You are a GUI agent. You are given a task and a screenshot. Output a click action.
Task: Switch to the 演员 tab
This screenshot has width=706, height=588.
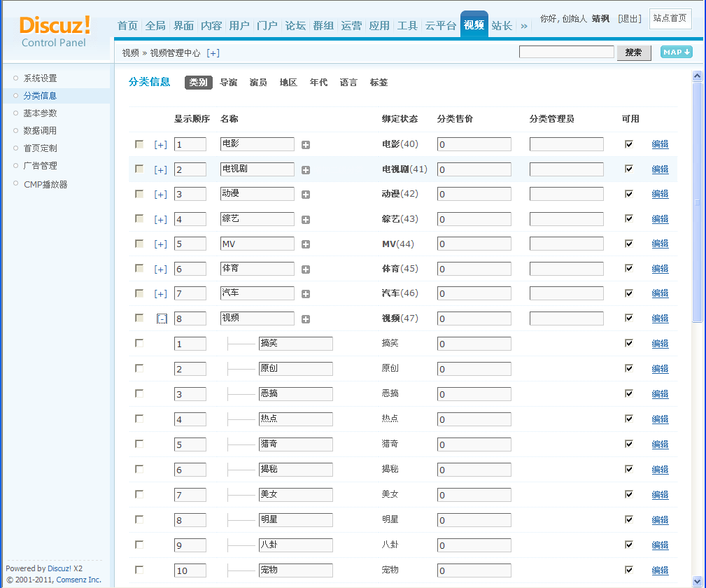[x=258, y=83]
